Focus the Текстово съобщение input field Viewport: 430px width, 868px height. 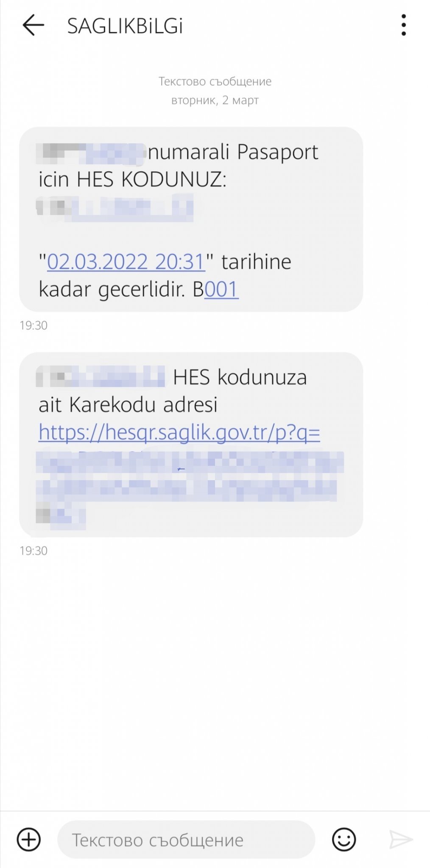[x=186, y=839]
